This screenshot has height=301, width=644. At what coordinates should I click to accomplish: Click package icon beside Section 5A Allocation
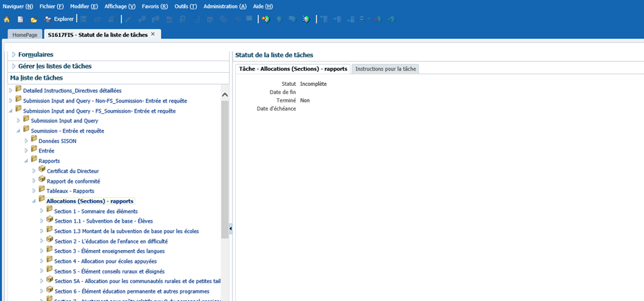pos(50,280)
